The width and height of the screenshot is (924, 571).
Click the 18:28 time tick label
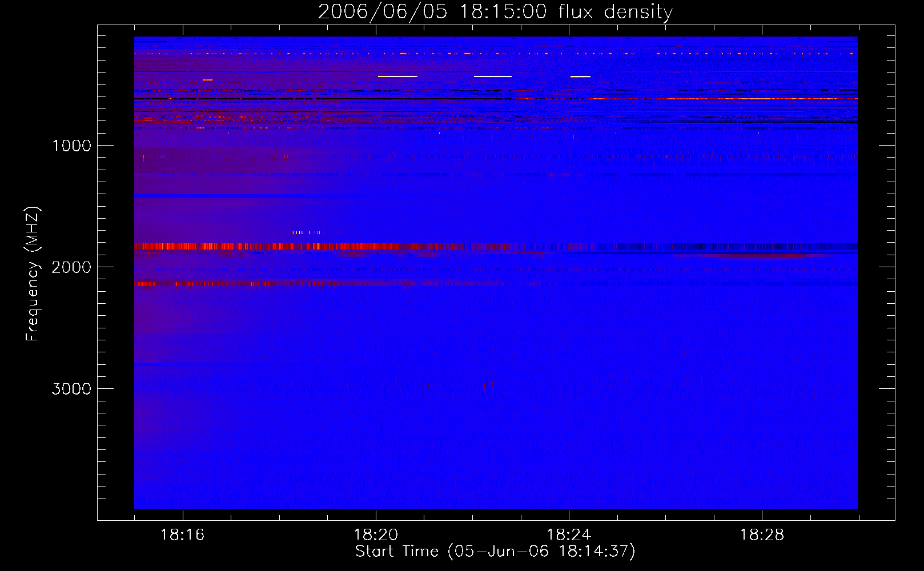point(762,535)
